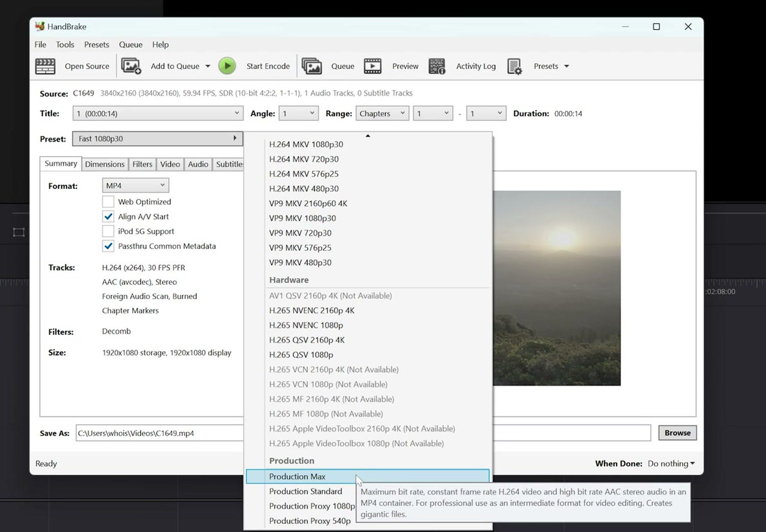Open the Title dropdown
Image resolution: width=766 pixels, height=532 pixels.
tap(158, 113)
